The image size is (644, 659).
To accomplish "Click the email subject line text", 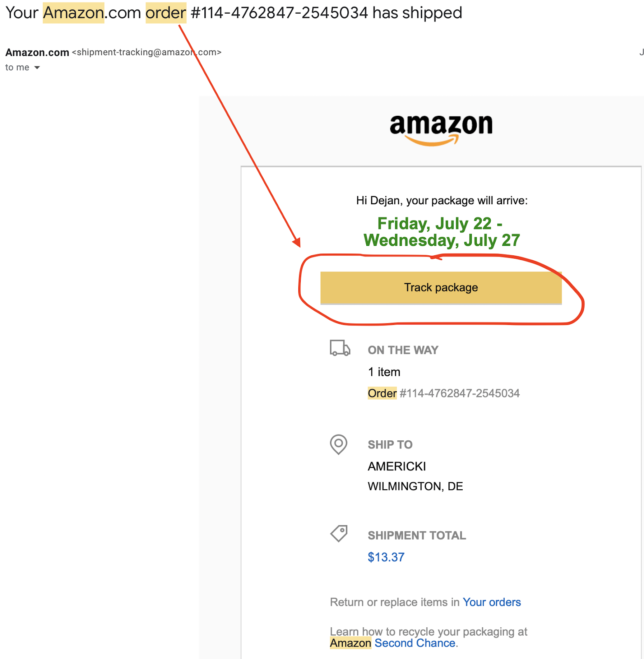I will tap(234, 13).
